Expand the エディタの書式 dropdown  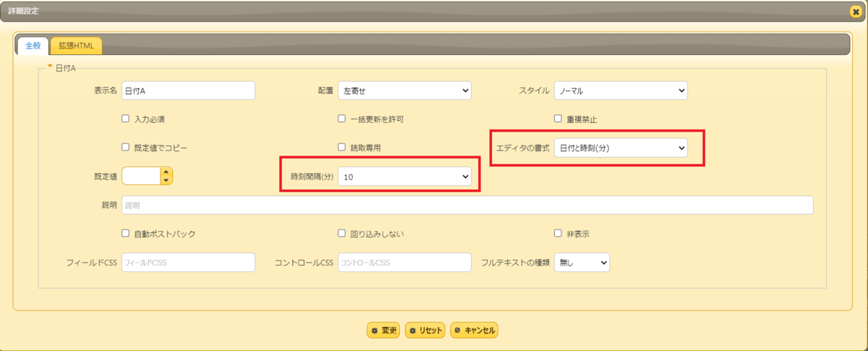(x=621, y=148)
